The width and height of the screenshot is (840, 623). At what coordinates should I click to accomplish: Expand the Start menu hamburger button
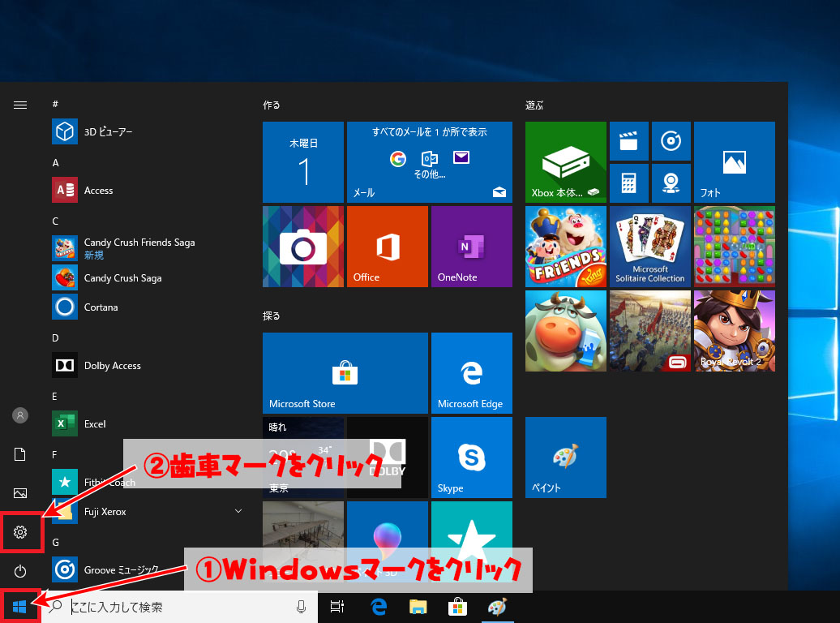tap(20, 105)
